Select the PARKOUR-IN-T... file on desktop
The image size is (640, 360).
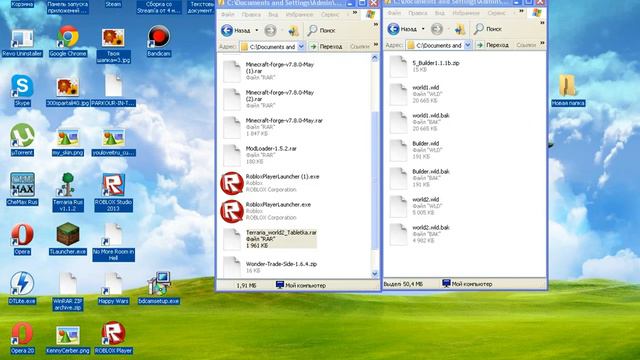(113, 91)
